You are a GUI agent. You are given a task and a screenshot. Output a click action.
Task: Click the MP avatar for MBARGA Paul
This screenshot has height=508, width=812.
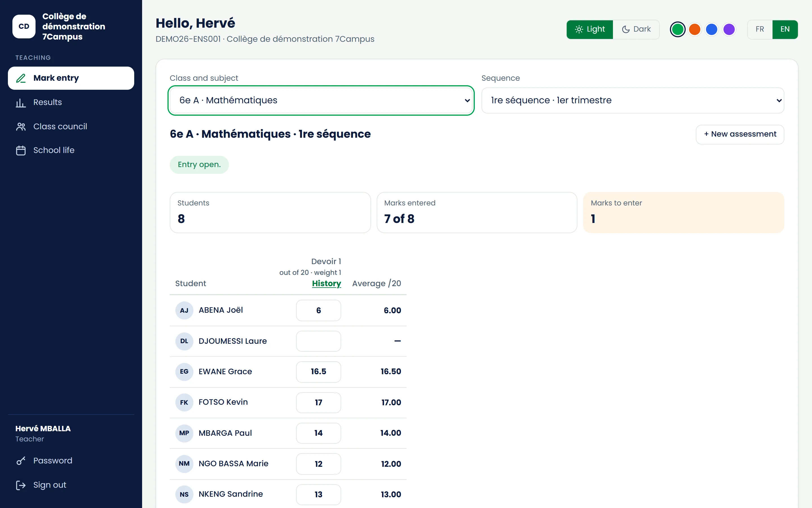pyautogui.click(x=184, y=433)
